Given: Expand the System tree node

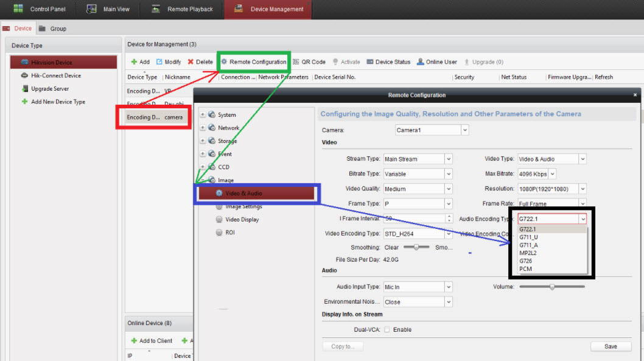Looking at the screenshot, I should (203, 115).
